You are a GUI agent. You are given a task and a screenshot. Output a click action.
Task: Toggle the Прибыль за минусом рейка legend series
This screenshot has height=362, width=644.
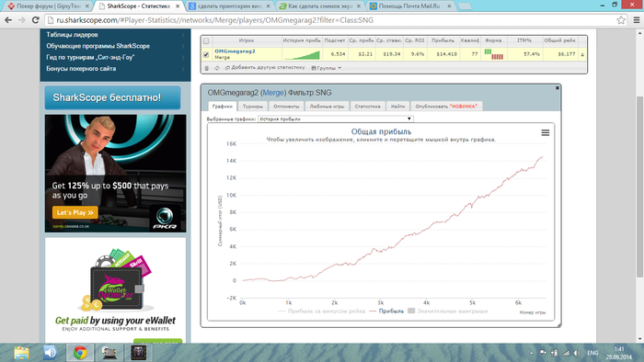pos(322,311)
